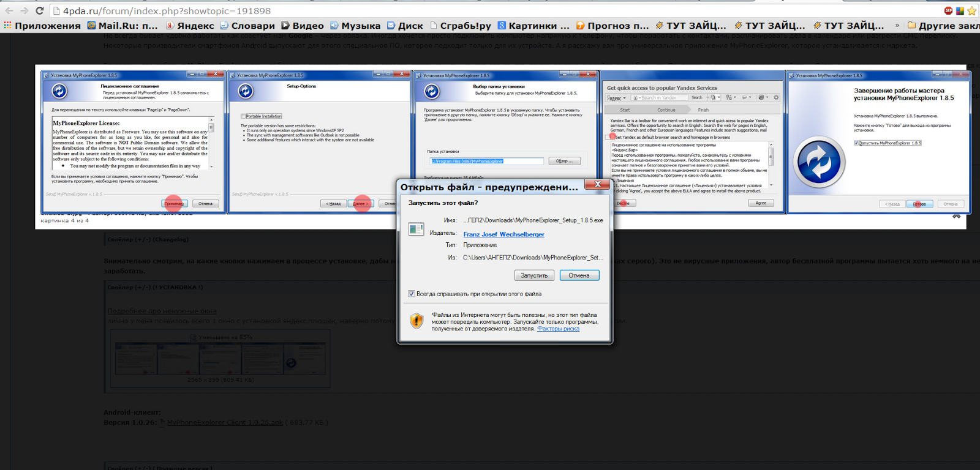
Task: Click the apk file icon before the link
Action: (x=162, y=422)
